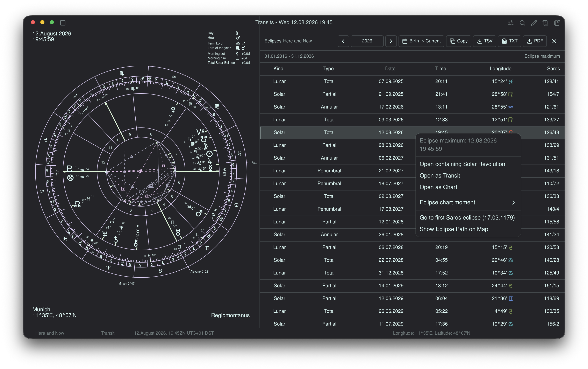Click the Saros column header
Viewport: 588px width, 369px height.
tap(553, 69)
